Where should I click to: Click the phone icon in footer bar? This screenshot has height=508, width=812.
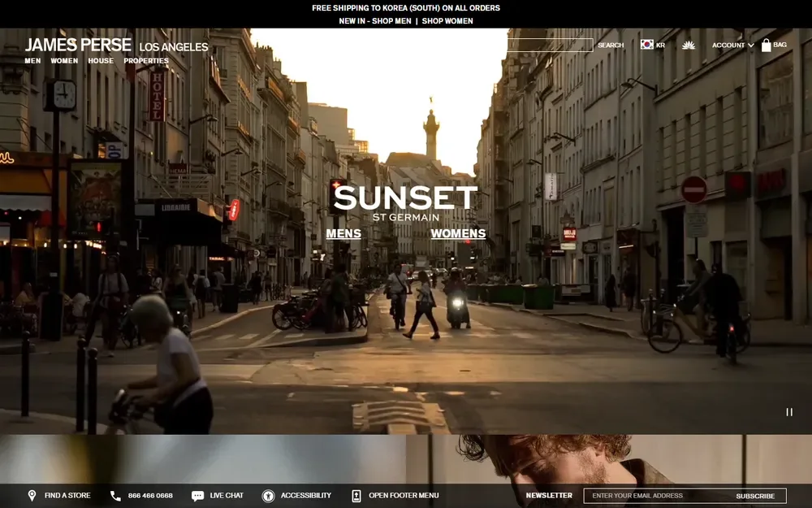[115, 496]
